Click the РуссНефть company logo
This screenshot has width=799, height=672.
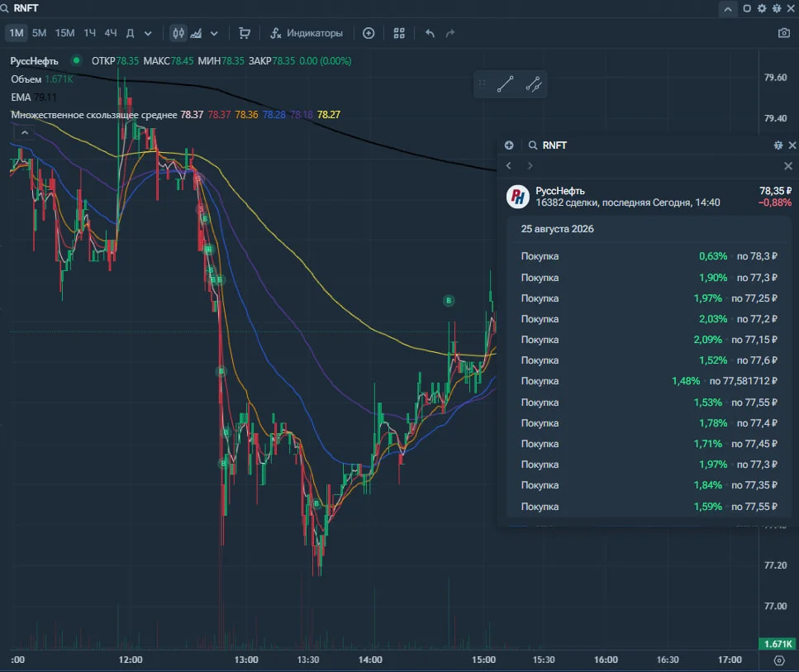(x=518, y=196)
